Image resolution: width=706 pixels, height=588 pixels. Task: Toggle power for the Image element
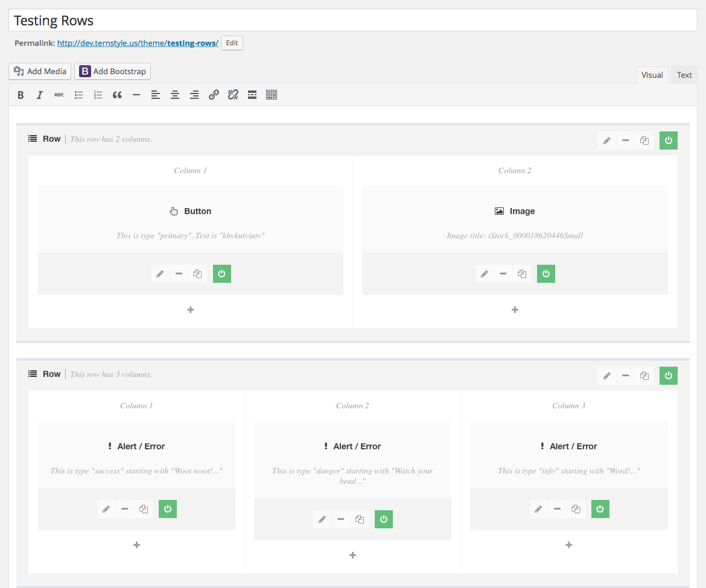(545, 274)
